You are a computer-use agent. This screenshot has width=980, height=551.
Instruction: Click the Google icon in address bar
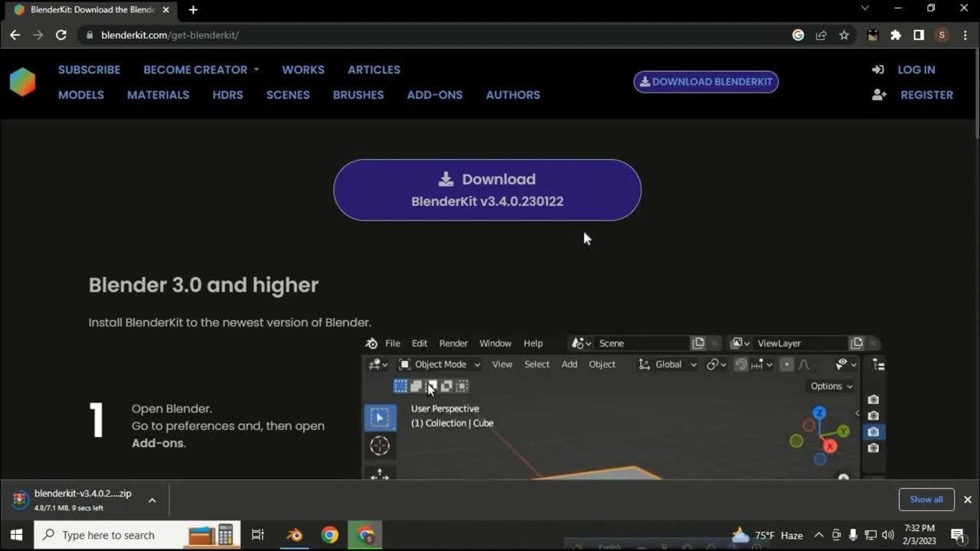tap(798, 35)
